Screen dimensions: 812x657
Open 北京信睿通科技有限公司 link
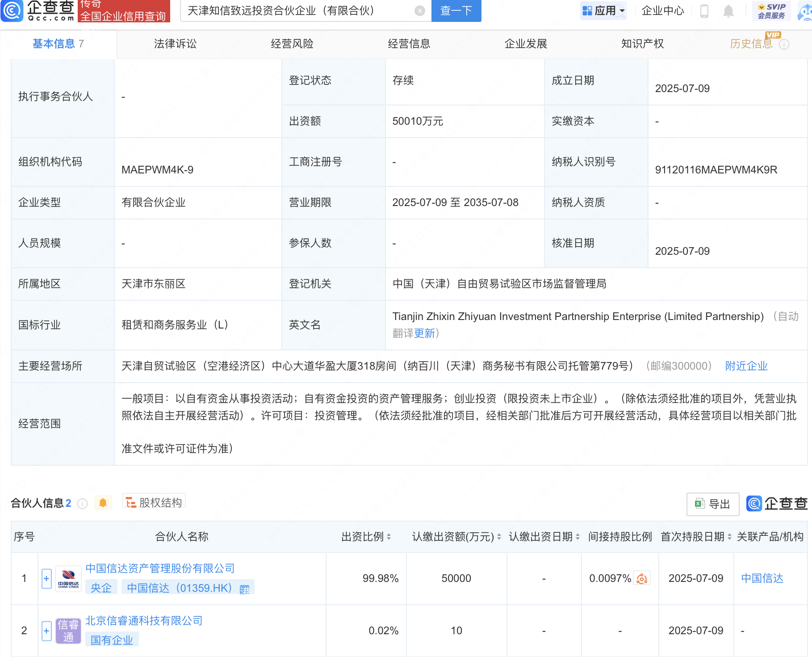click(x=144, y=621)
